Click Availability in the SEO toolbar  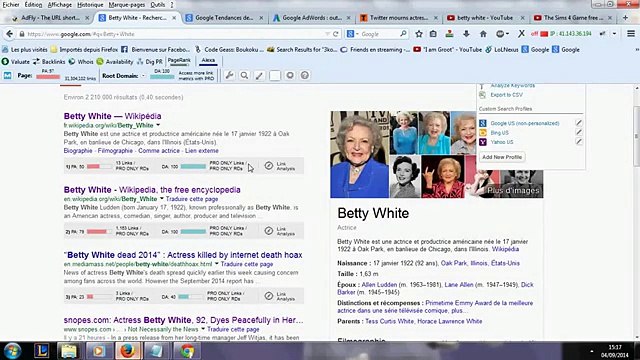pos(115,62)
